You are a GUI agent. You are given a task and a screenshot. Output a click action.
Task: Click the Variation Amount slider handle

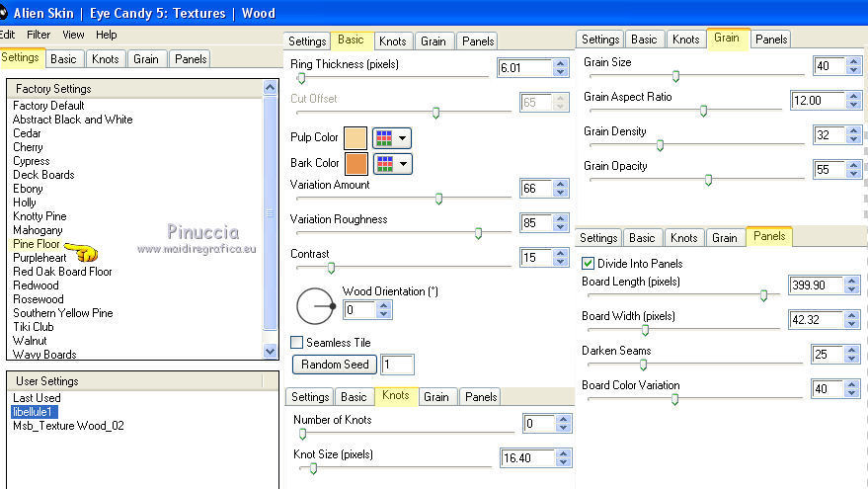tap(439, 199)
